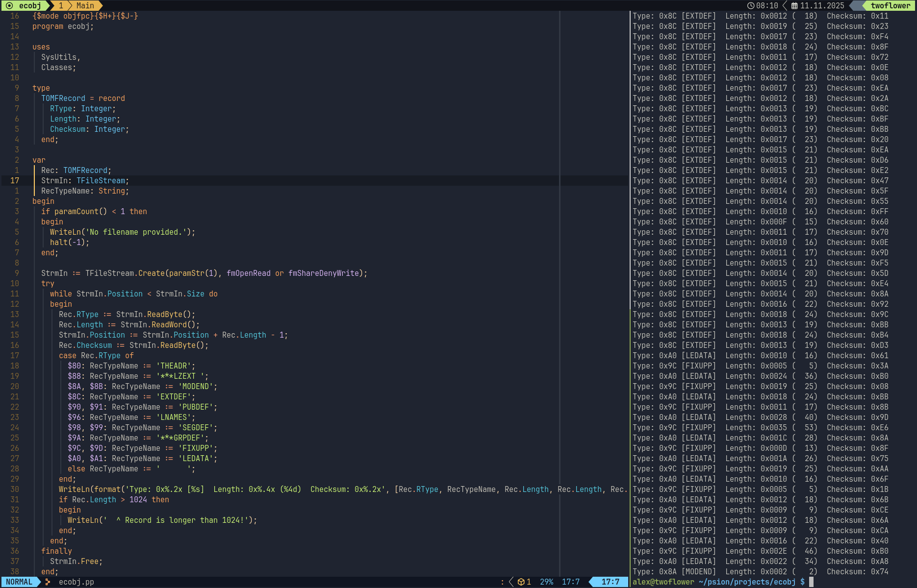
Task: Click the tmux session icon beside ecobj
Action: pos(9,5)
